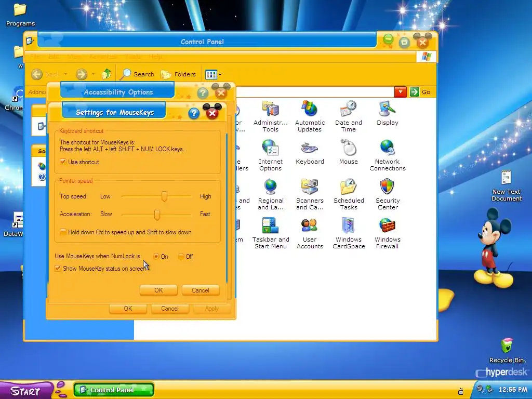Screen dimensions: 532x399
Task: Open New Text Document on desktop
Action: coord(506,186)
